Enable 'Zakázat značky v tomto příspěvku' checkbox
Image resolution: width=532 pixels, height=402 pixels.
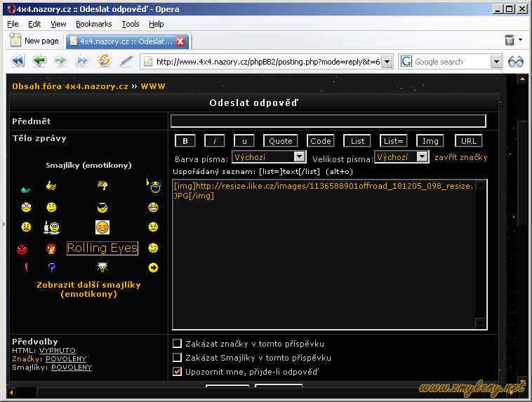tap(178, 344)
